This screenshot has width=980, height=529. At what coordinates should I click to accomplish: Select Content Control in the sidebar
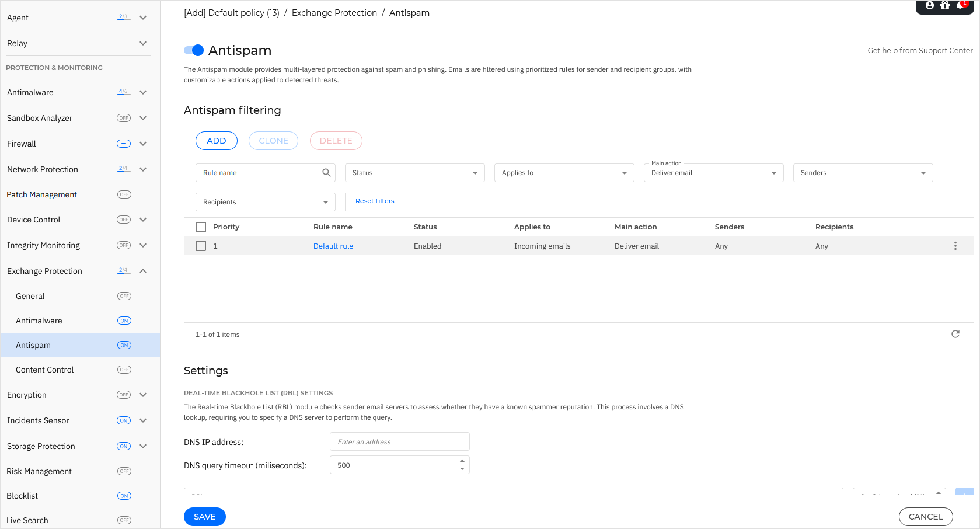coord(45,370)
